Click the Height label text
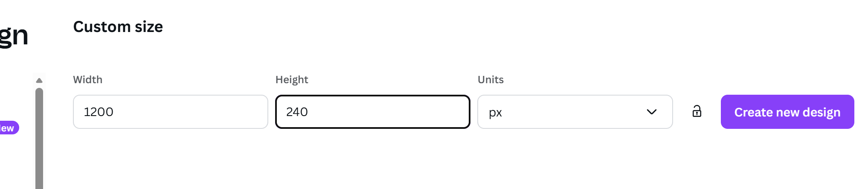868x189 pixels. (x=292, y=80)
